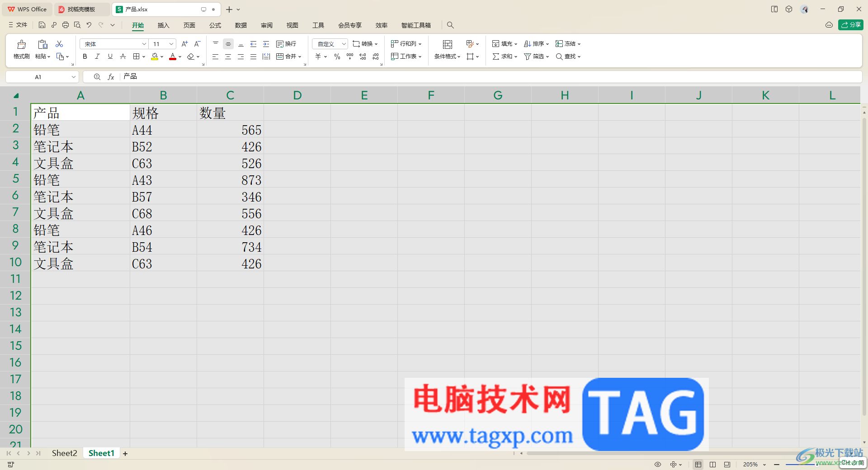Click the Paste (粘贴) clipboard icon

[x=42, y=44]
